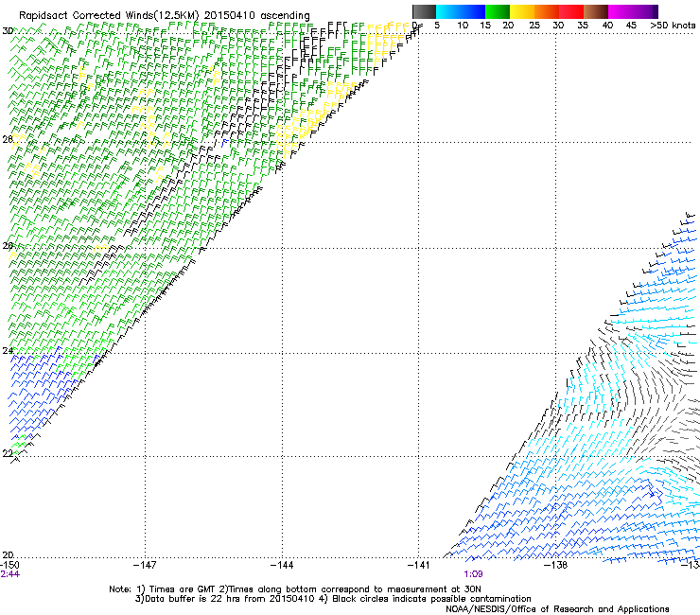Click latitude label '22' on left axis
This screenshot has width=700, height=615.
(x=8, y=453)
